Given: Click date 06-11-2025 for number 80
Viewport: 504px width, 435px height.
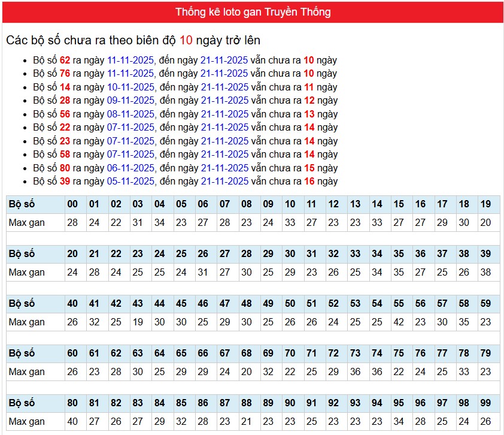Looking at the screenshot, I should 130,168.
